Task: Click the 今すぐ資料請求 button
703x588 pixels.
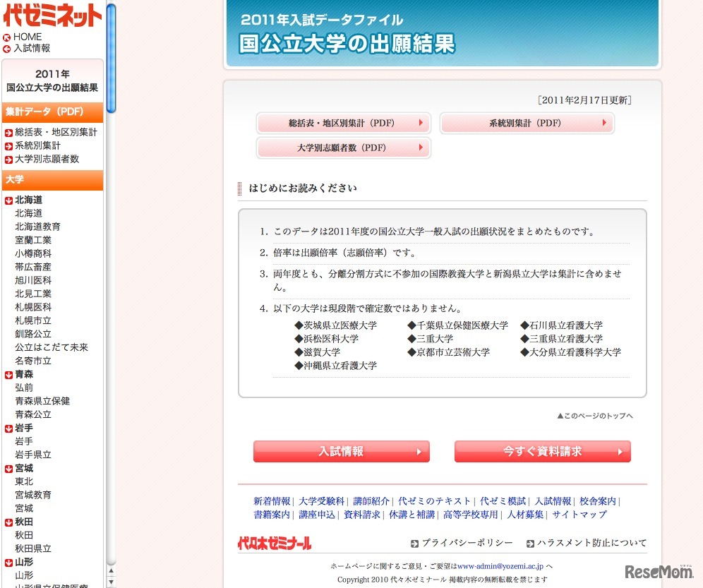Action: (543, 451)
